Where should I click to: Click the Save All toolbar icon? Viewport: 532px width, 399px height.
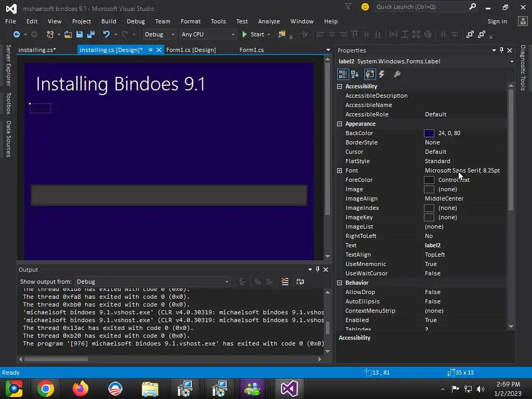[x=90, y=34]
